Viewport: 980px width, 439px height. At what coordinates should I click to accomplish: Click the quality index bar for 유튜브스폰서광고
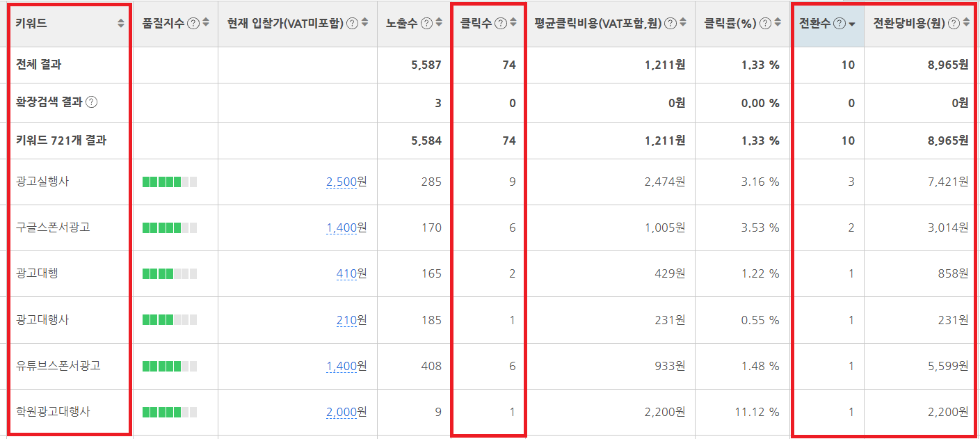[x=169, y=366]
